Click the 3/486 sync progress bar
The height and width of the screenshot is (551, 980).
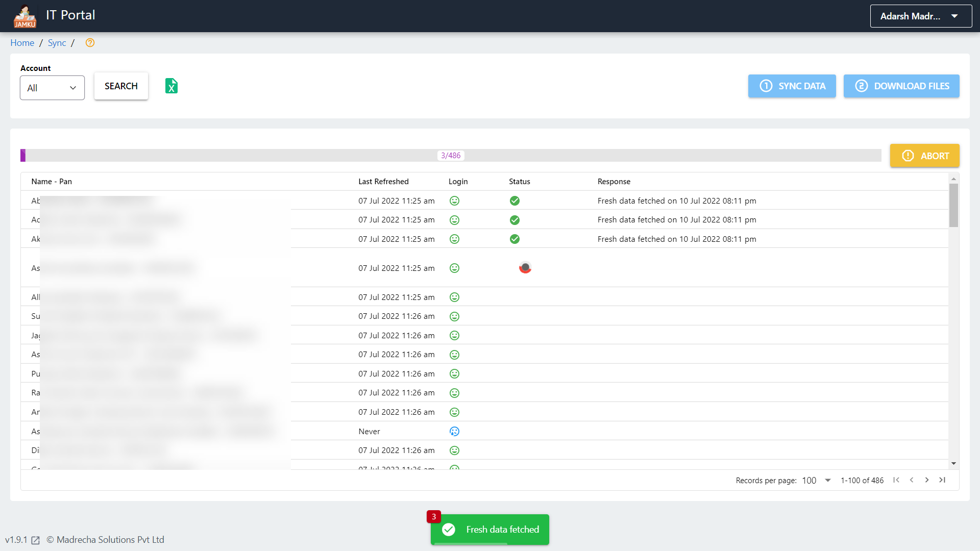(x=451, y=156)
